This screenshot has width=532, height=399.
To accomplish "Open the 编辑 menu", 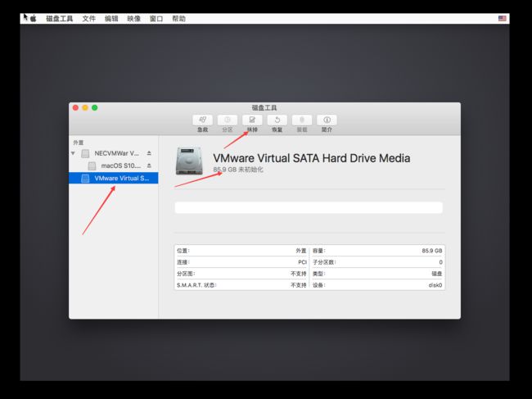I will tap(111, 19).
